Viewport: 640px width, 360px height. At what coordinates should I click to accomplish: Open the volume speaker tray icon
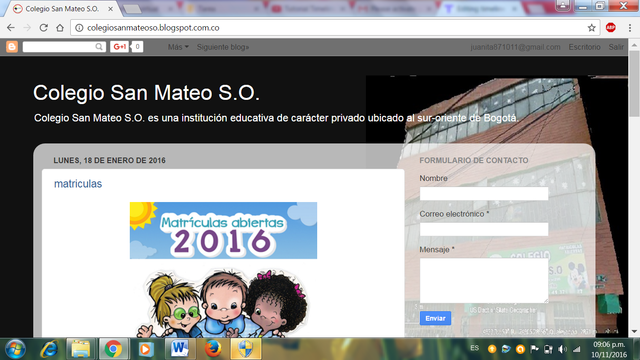(x=562, y=349)
